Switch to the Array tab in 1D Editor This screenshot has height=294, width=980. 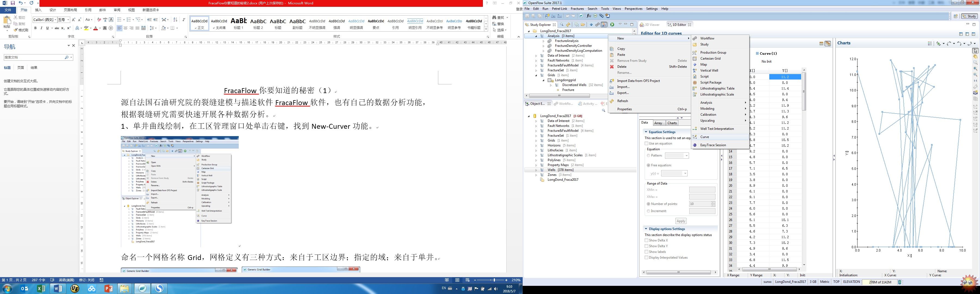(x=658, y=123)
